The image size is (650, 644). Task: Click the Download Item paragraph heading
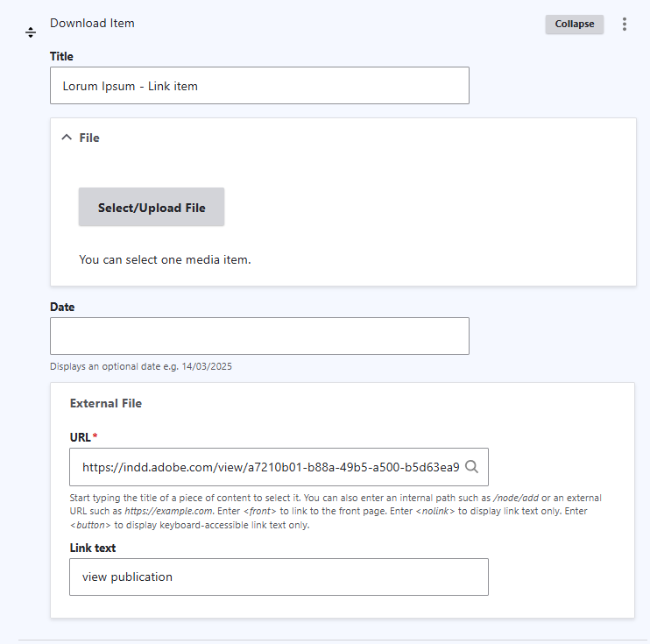(92, 24)
